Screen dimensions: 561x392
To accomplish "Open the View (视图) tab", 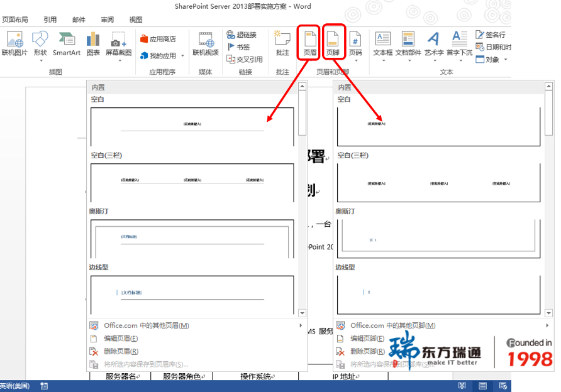I will pyautogui.click(x=136, y=19).
